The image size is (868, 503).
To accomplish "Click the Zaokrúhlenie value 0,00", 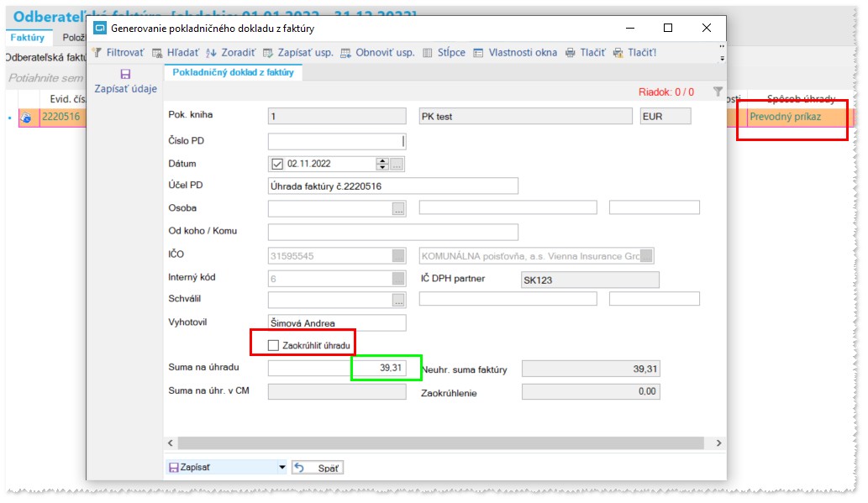I will tap(591, 391).
